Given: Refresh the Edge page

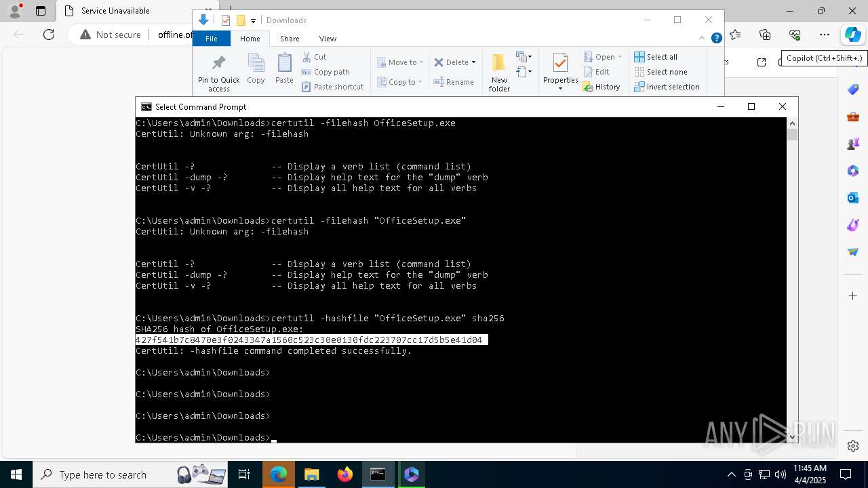Looking at the screenshot, I should 49,35.
